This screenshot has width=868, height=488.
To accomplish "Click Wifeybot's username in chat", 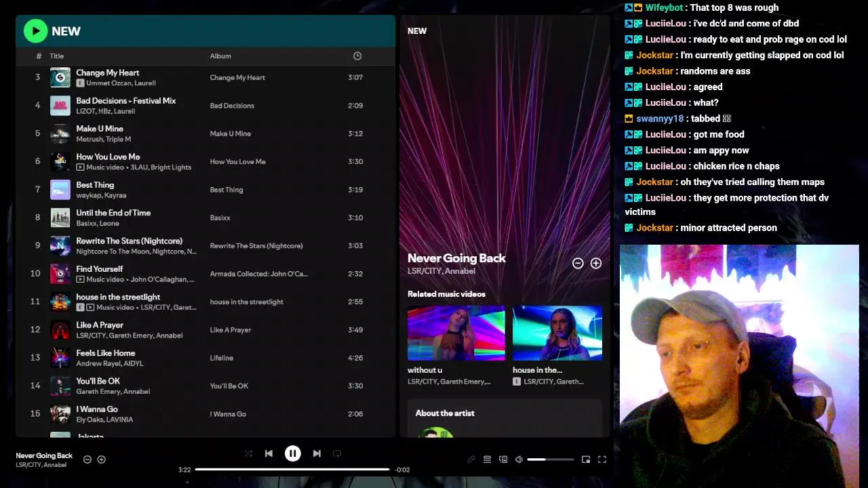I will (x=664, y=7).
